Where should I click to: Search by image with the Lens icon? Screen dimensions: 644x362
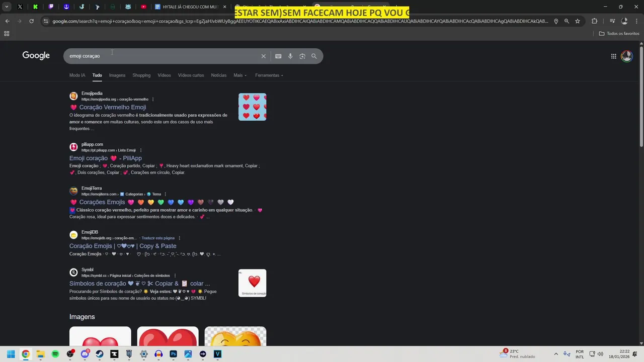302,56
